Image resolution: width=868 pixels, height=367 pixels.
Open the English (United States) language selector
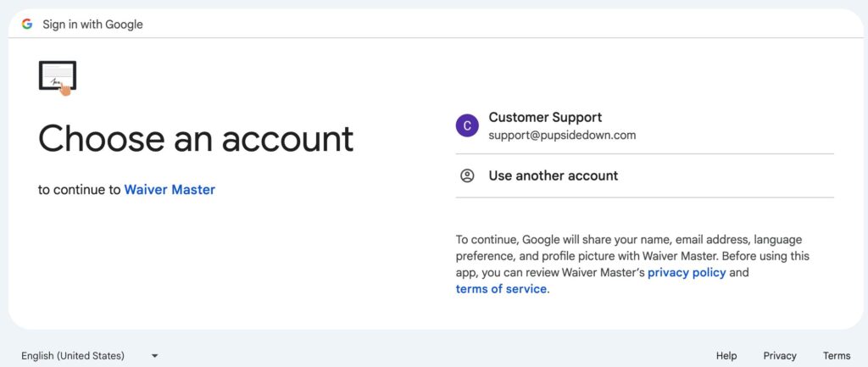coord(90,355)
